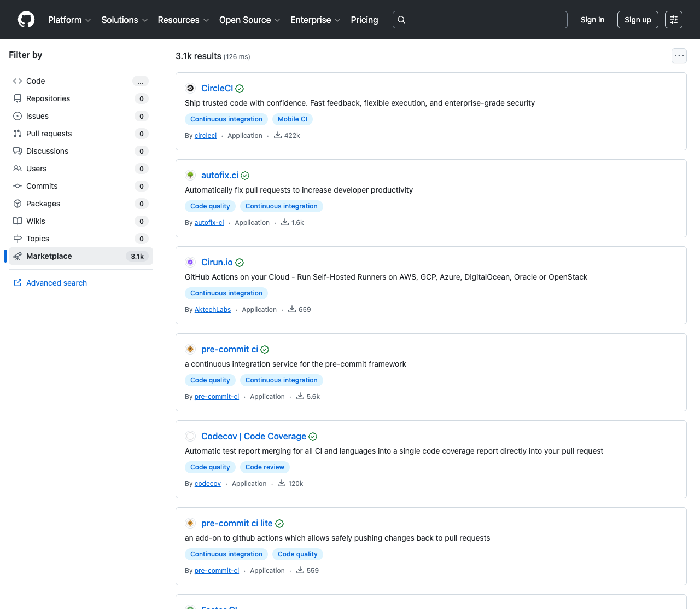Image resolution: width=700 pixels, height=609 pixels.
Task: Focus the GitHub search input field
Action: pyautogui.click(x=480, y=20)
